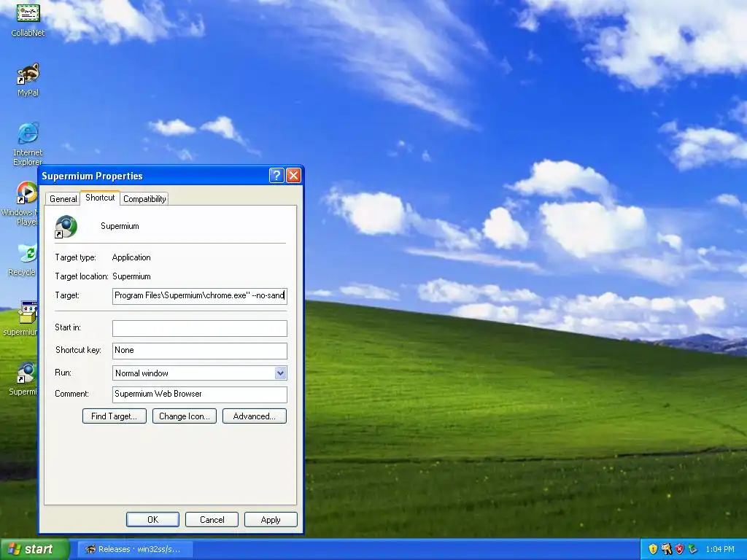Click the empty Start in field
The image size is (747, 560).
coord(200,328)
